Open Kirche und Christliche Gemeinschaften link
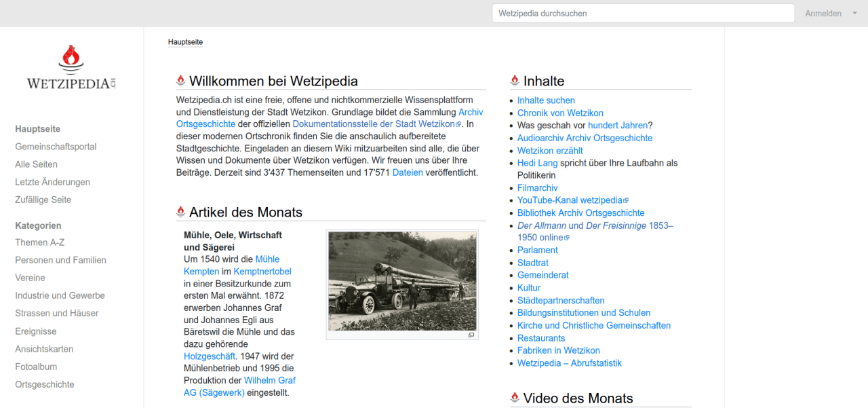The width and height of the screenshot is (868, 408). coord(594,326)
